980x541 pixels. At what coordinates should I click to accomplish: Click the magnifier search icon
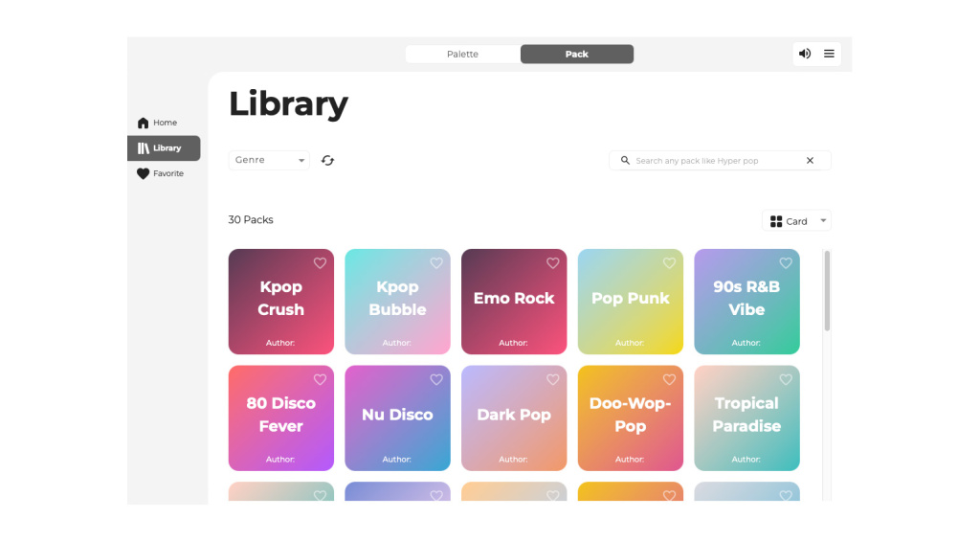pos(625,161)
